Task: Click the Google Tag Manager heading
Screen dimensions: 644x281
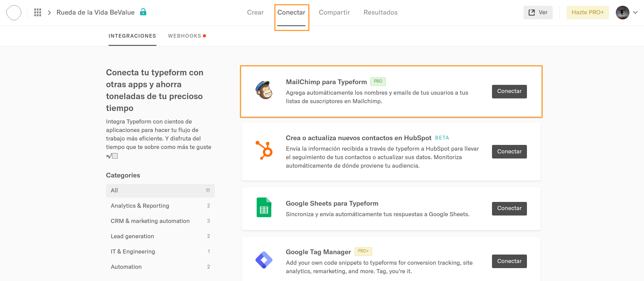Action: [x=318, y=252]
